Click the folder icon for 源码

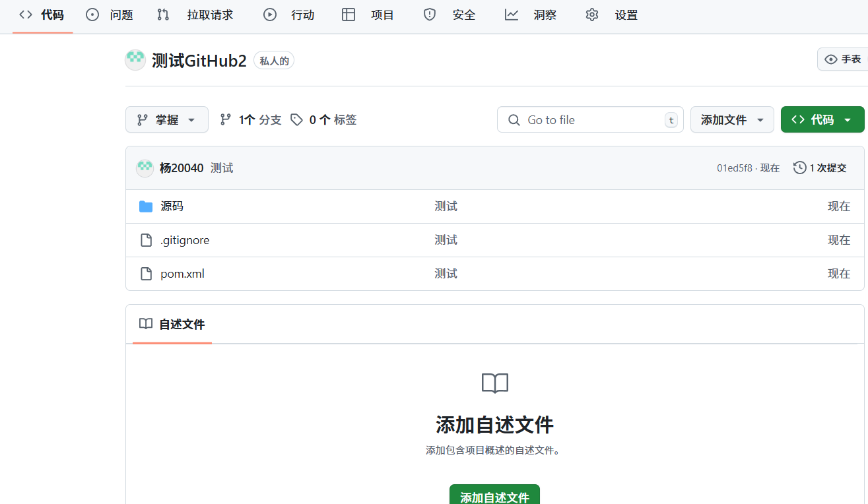[146, 206]
